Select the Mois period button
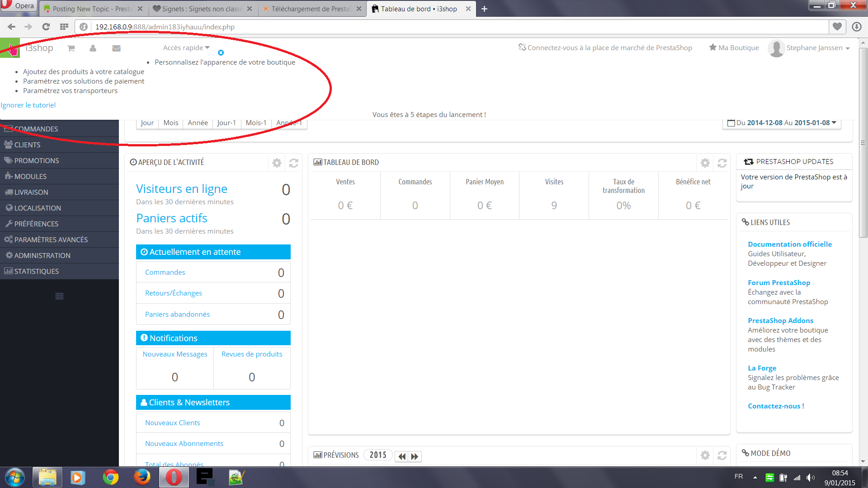 coord(170,123)
